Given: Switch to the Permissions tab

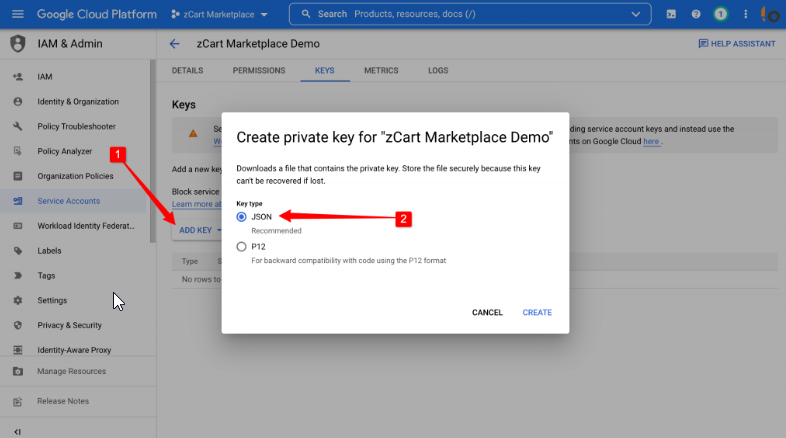Looking at the screenshot, I should pos(258,71).
